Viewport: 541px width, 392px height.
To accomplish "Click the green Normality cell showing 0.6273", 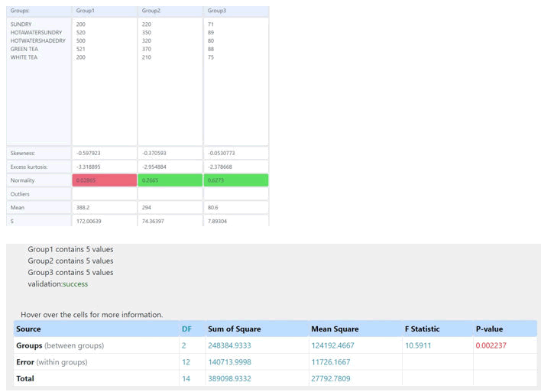I will click(236, 180).
